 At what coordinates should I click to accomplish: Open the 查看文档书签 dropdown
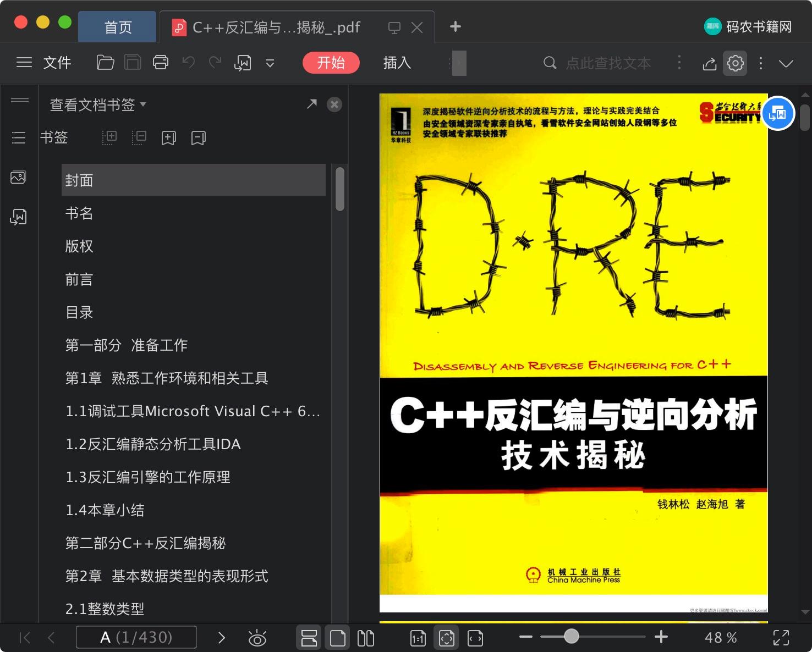[x=98, y=104]
